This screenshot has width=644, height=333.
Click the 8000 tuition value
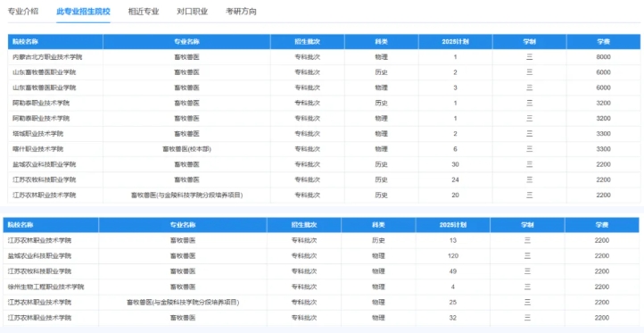point(603,57)
